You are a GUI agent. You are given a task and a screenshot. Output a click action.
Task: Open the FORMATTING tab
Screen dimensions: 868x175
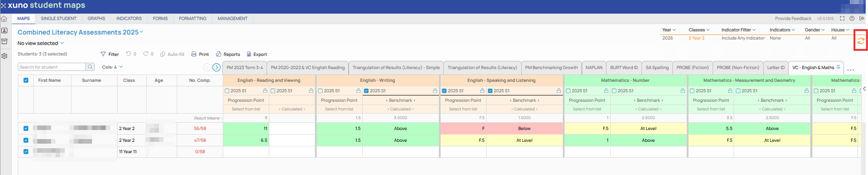[x=193, y=19]
